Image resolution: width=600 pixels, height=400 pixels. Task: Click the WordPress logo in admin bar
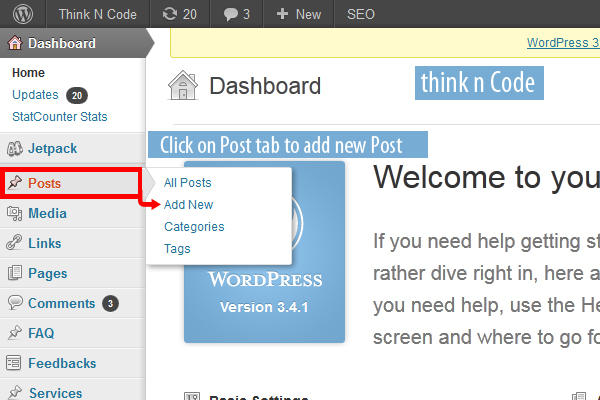tap(23, 14)
